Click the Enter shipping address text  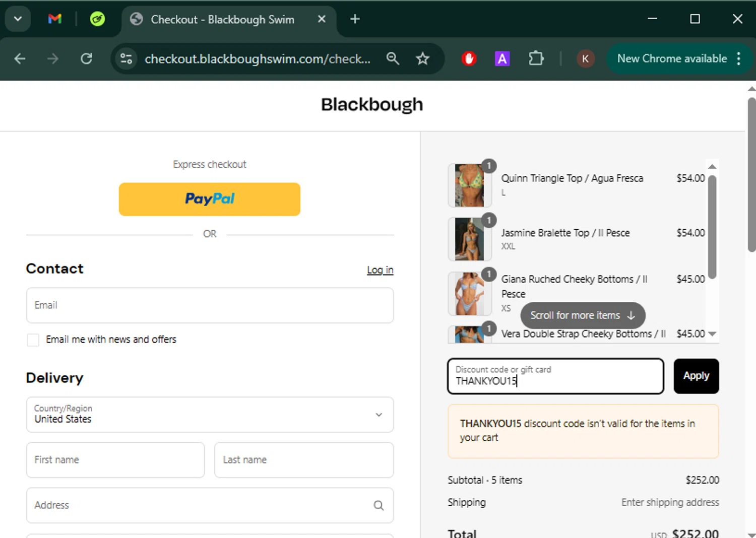click(670, 502)
